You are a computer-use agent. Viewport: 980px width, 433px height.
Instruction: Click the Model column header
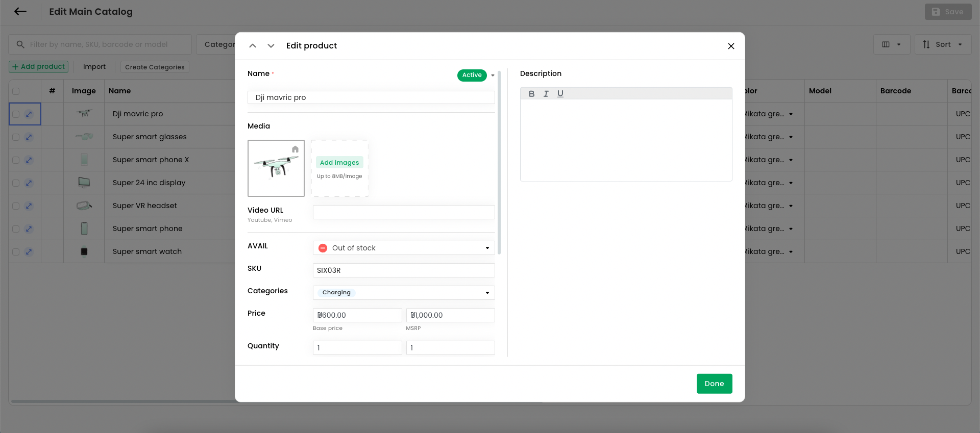tap(820, 91)
